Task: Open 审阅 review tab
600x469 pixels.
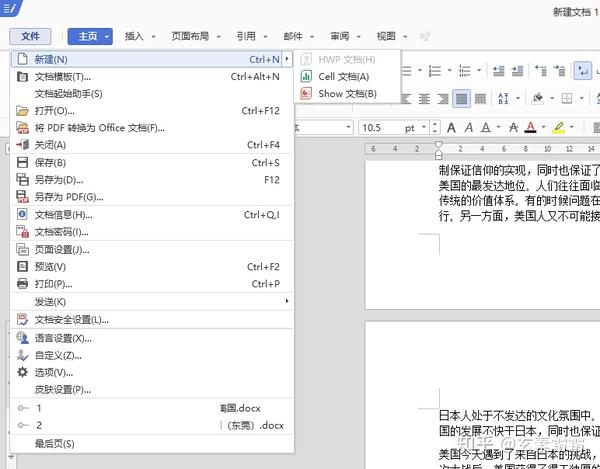Action: [340, 36]
